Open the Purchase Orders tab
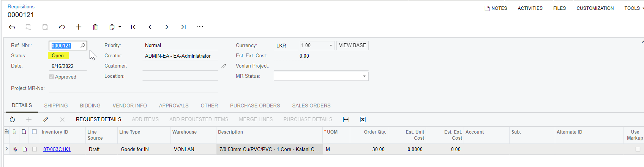The height and width of the screenshot is (167, 644). [x=255, y=106]
